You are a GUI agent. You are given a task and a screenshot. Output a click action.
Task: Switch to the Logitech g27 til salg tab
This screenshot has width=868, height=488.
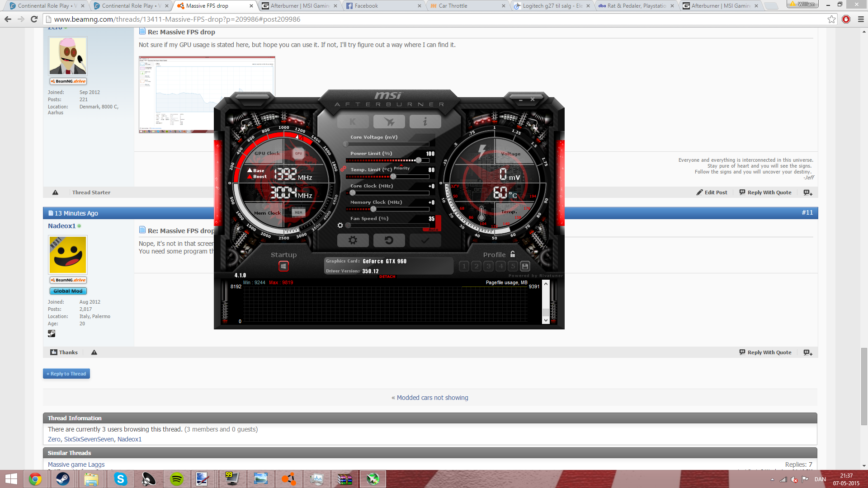tap(552, 6)
